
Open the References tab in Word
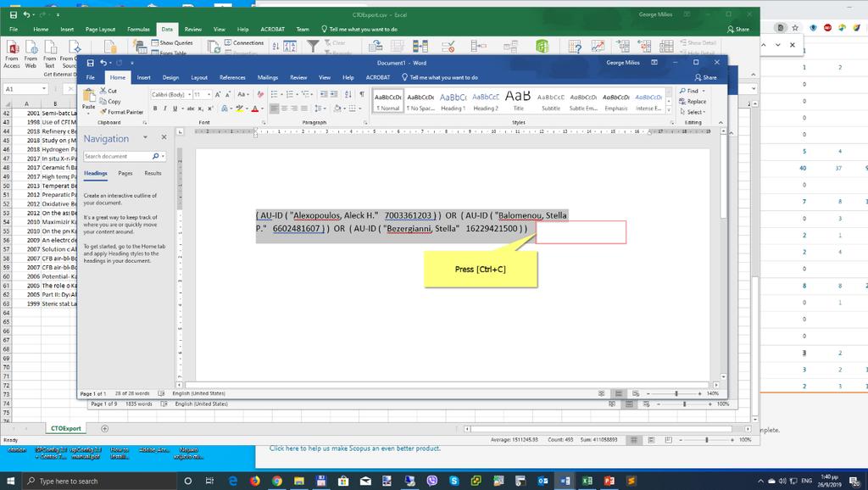pyautogui.click(x=232, y=77)
